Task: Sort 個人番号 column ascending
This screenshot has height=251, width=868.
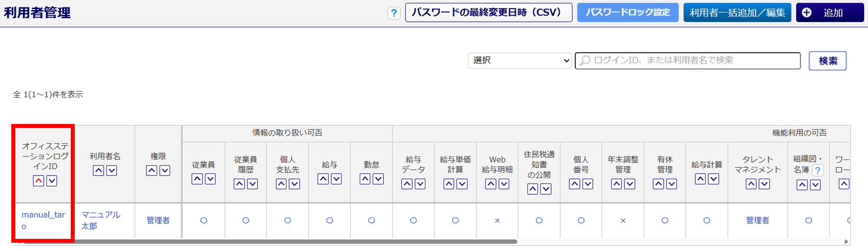Action: click(575, 184)
